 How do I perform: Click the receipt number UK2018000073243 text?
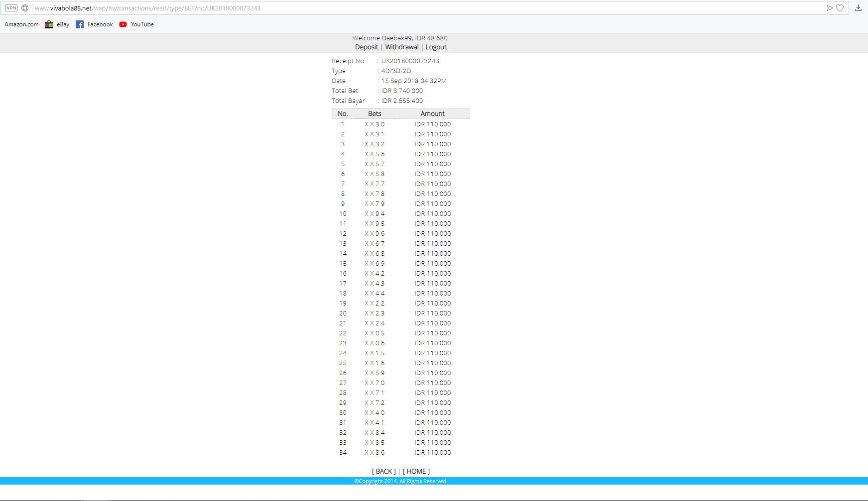click(x=410, y=61)
